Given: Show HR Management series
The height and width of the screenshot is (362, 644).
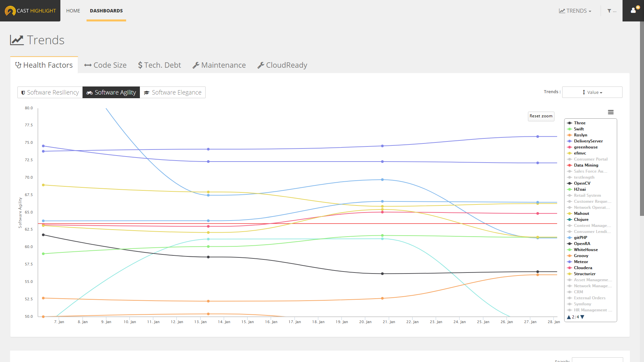Looking at the screenshot, I should pos(590,310).
